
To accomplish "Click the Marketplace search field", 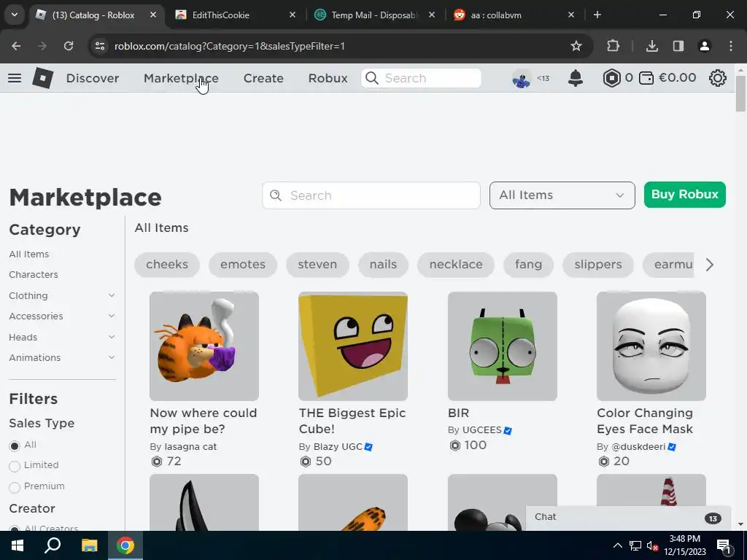I will [x=371, y=195].
